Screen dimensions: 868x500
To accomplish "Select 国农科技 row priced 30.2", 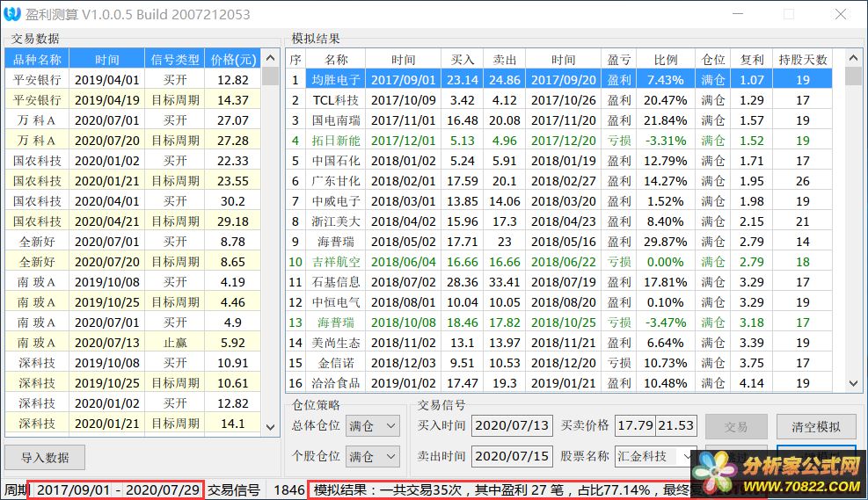I will coord(133,200).
